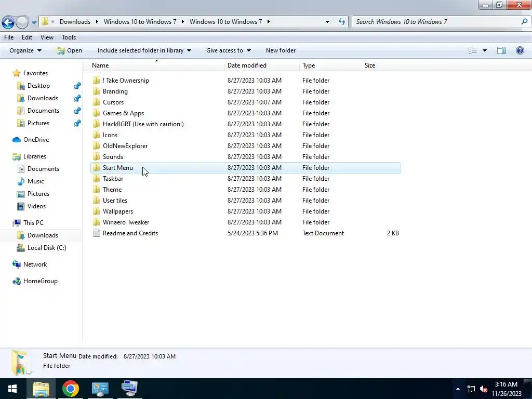532x399 pixels.
Task: Go back using the Back arrow button
Action: (8, 22)
